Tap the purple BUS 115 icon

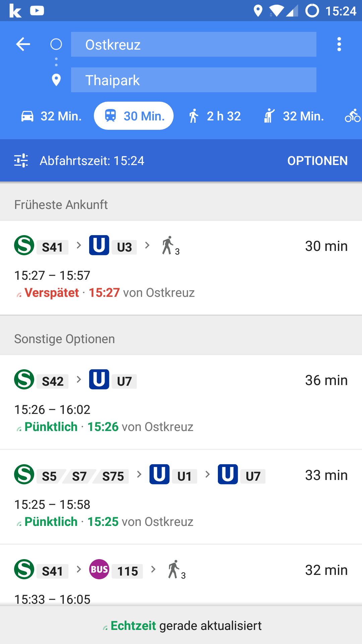[x=99, y=570]
